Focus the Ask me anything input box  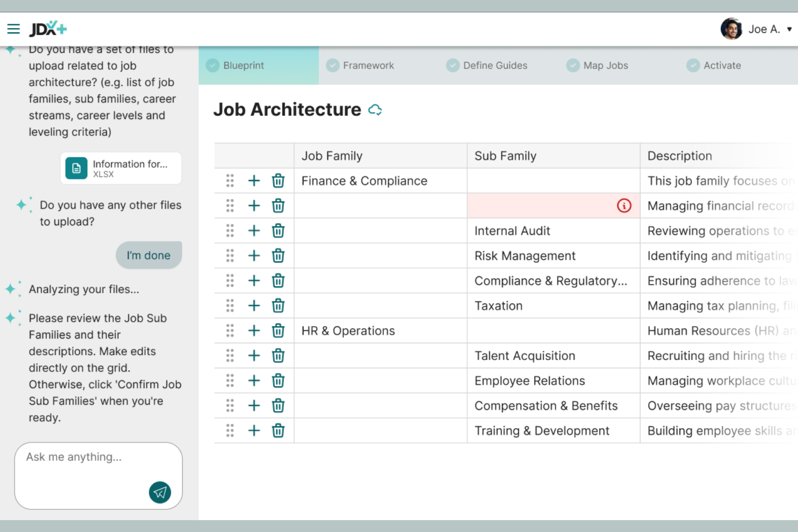(99, 476)
